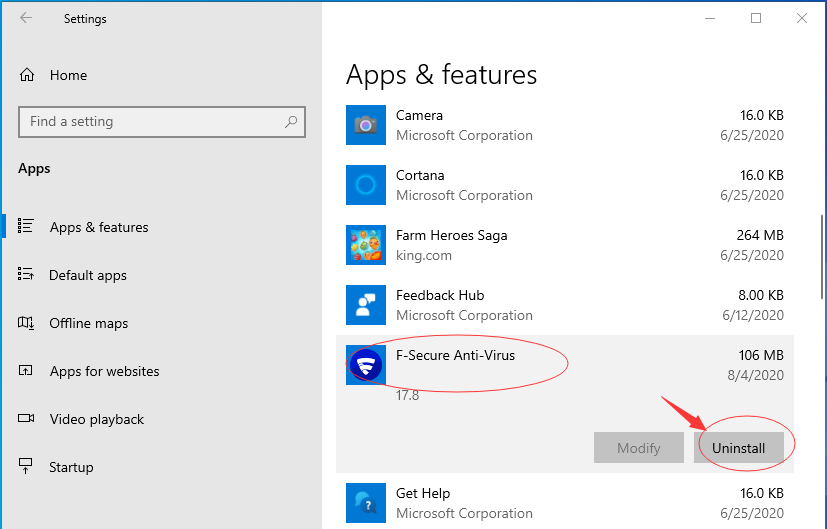
Task: Click the apps list vertical scrollbar
Action: click(822, 257)
